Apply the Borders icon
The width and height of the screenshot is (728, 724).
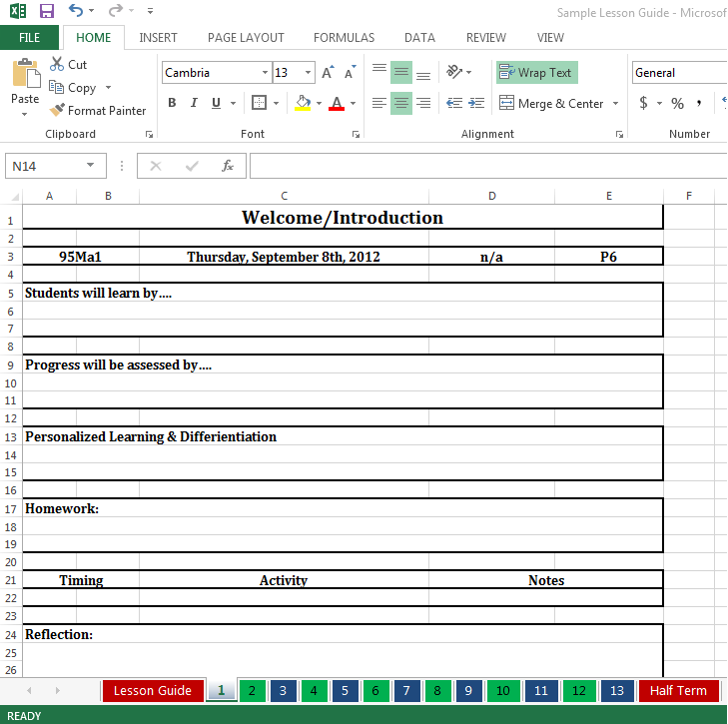coord(259,103)
